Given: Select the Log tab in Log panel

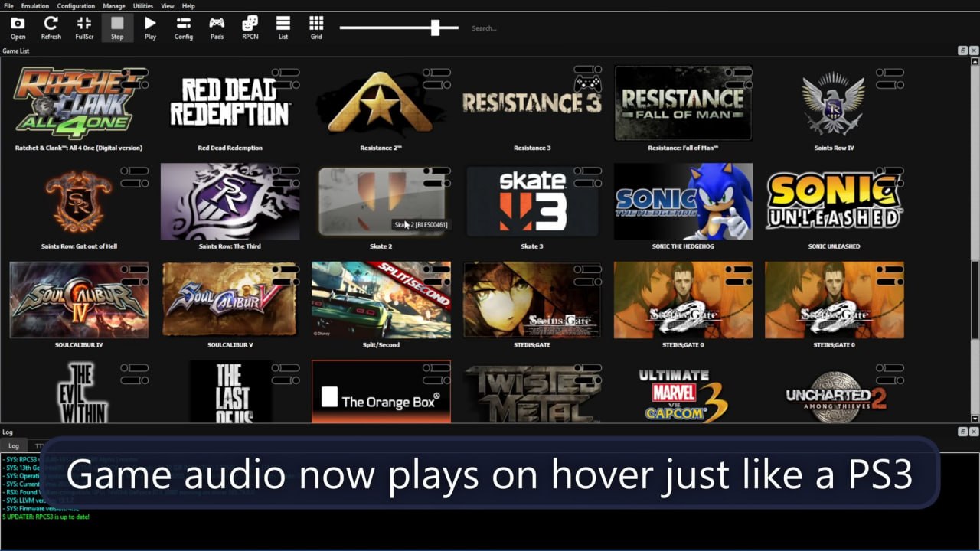Looking at the screenshot, I should [x=14, y=445].
